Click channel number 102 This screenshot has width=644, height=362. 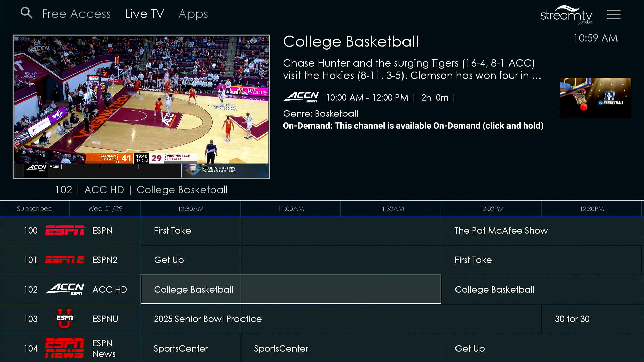[31, 290]
